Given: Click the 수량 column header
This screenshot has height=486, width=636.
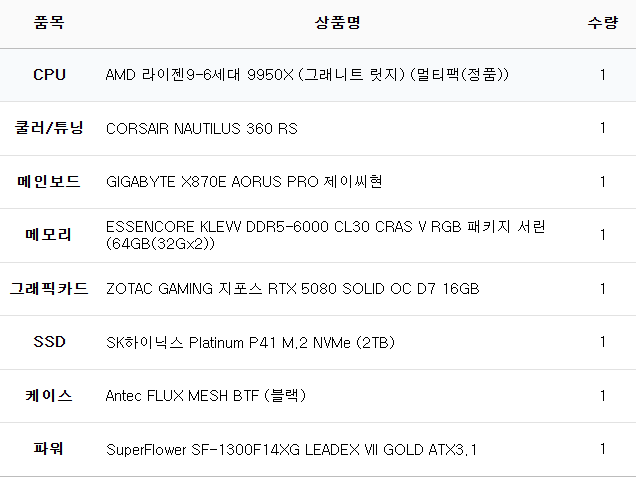Looking at the screenshot, I should pos(602,23).
